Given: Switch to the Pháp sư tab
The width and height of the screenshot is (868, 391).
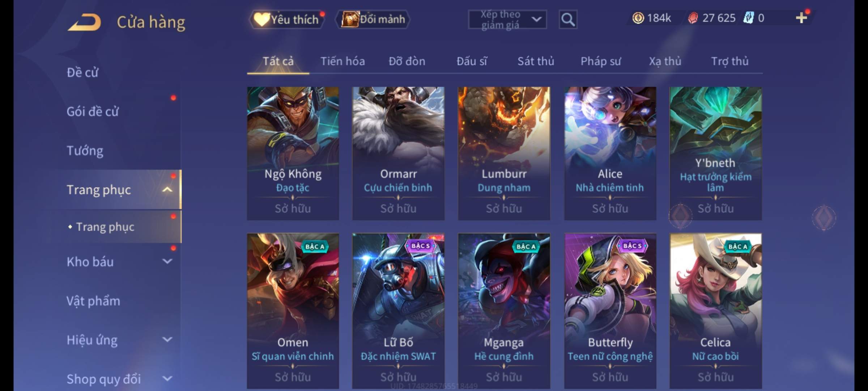Looking at the screenshot, I should [601, 61].
